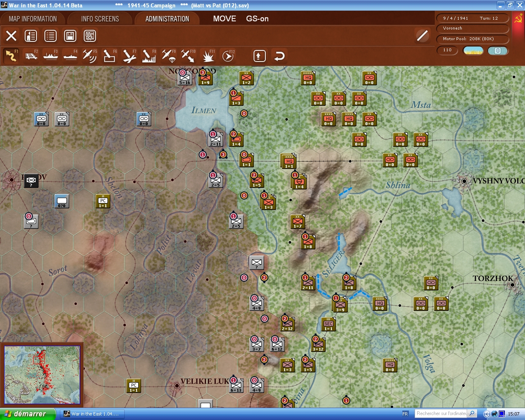Click the up-arrow box toolbar icon
This screenshot has height=420, width=525.
tap(259, 56)
